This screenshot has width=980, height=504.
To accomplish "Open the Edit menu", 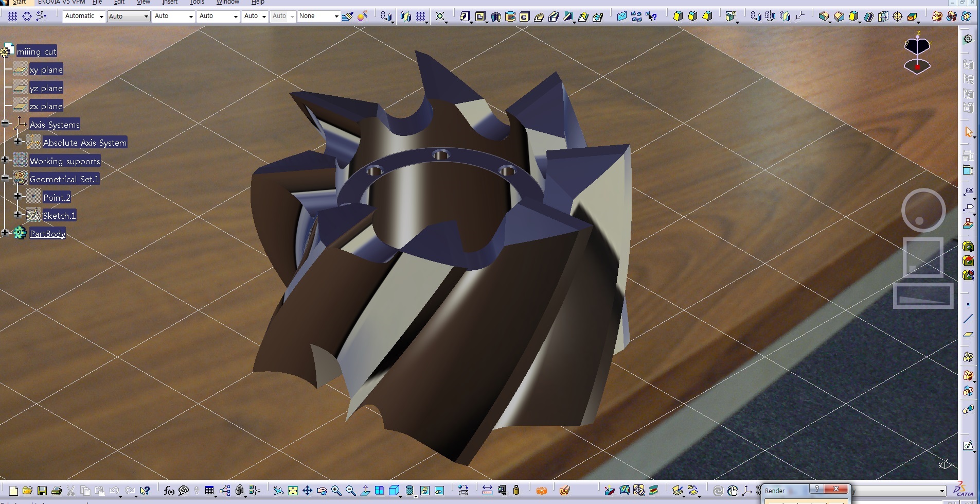I will pos(119,2).
